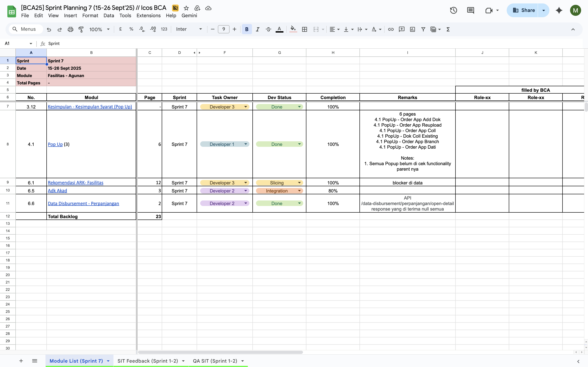The image size is (588, 367).
Task: Toggle bold formatting
Action: [247, 29]
